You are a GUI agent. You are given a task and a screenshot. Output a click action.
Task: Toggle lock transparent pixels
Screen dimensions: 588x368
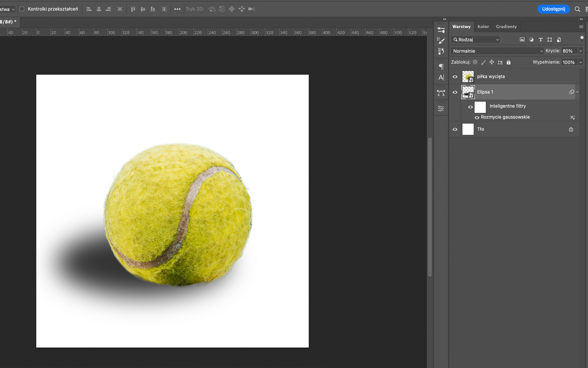click(475, 62)
